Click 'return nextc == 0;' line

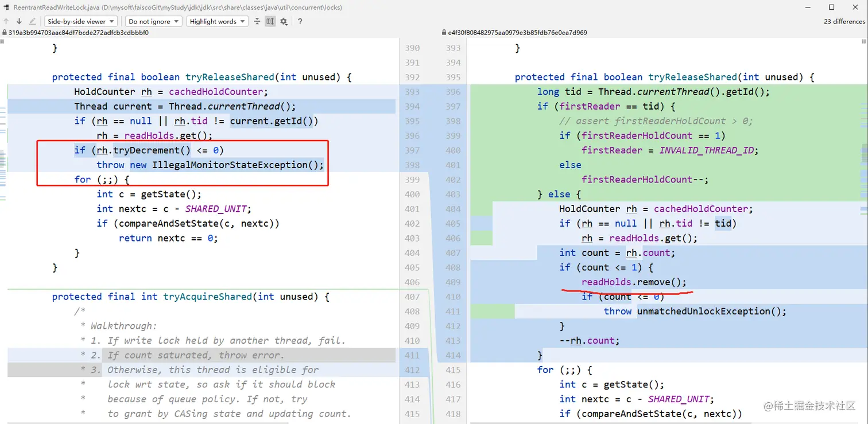(x=168, y=238)
